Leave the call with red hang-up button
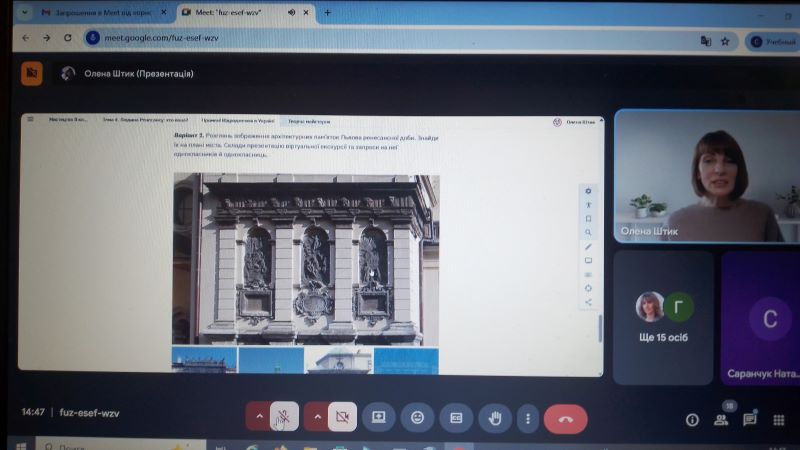Image resolution: width=800 pixels, height=450 pixels. (566, 418)
